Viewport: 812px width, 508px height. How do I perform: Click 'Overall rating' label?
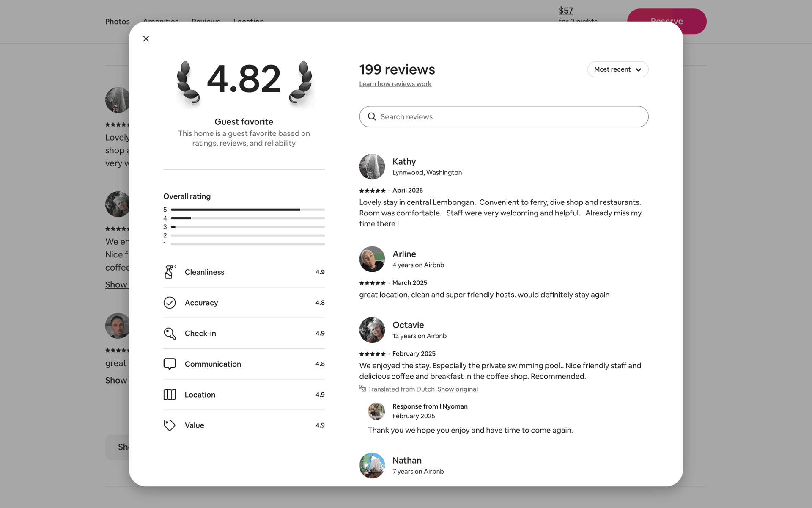coord(187,196)
